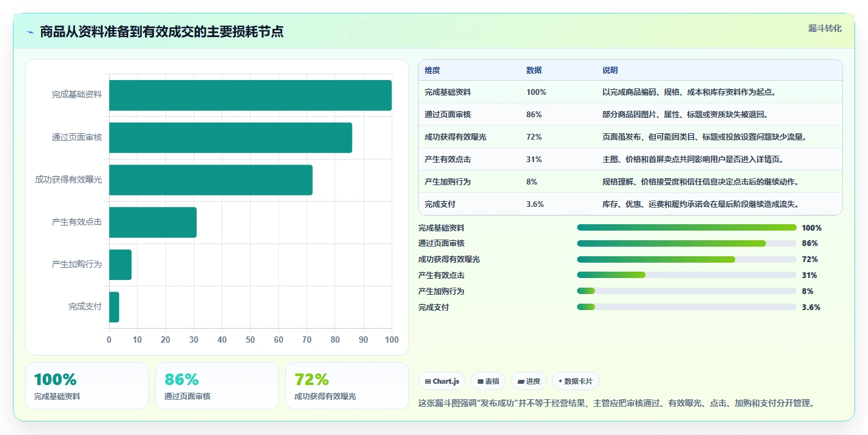Image resolution: width=868 pixels, height=435 pixels.
Task: Click the 完成基础资料 y-axis label of the chart
Action: (77, 95)
